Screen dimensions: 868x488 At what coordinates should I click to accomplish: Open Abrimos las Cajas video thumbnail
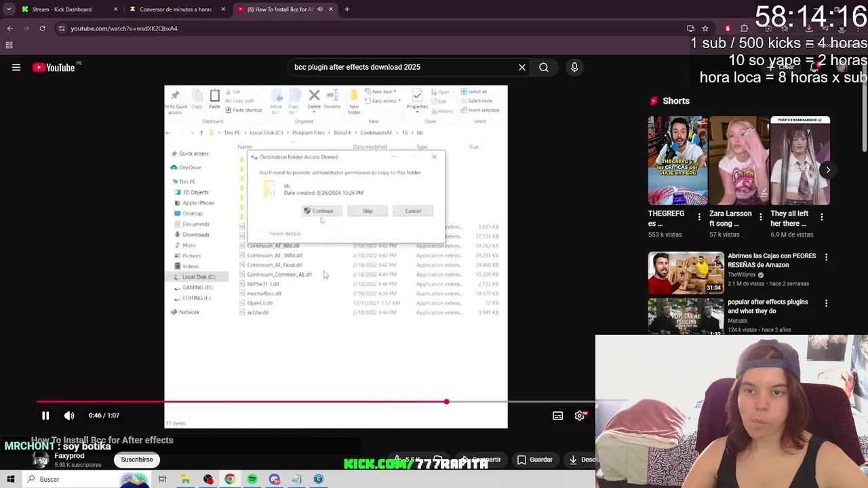point(686,272)
